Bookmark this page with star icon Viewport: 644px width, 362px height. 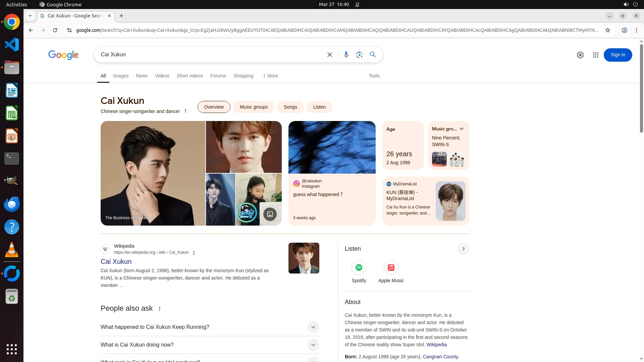pos(607,30)
